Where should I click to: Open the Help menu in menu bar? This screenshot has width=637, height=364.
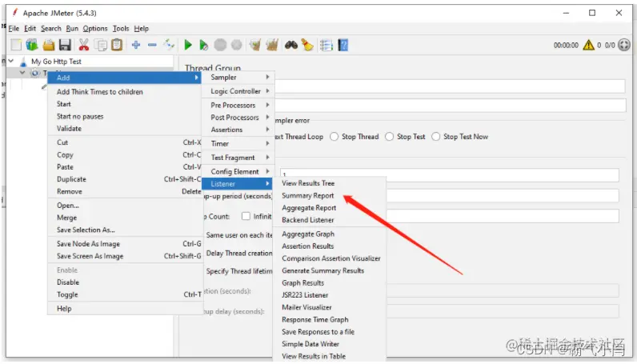(x=142, y=29)
